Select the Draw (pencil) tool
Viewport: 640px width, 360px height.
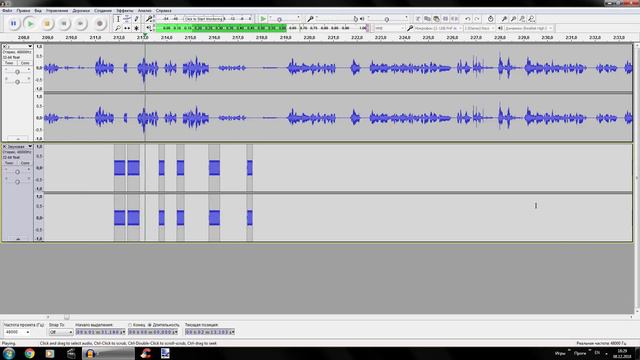tap(136, 19)
